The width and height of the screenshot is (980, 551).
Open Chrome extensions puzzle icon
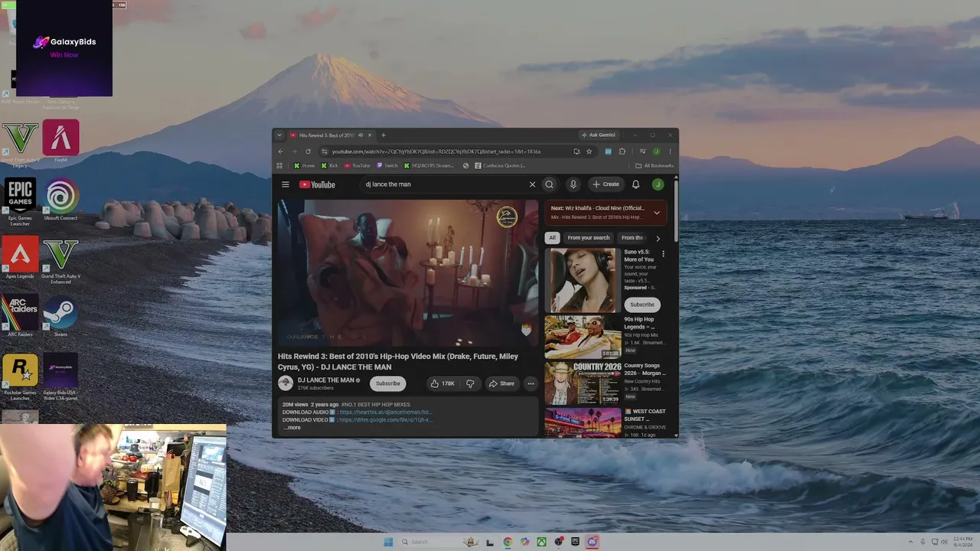tap(622, 152)
